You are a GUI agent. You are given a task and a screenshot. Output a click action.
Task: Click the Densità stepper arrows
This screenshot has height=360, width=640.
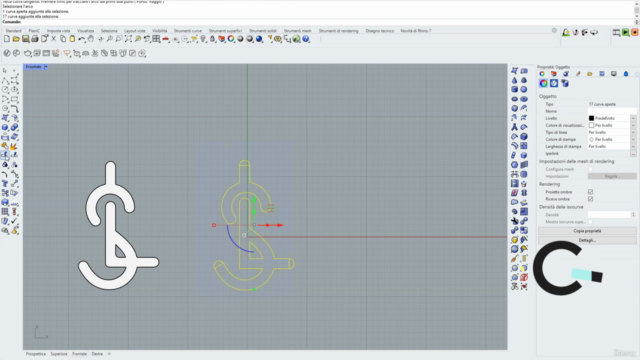(633, 214)
